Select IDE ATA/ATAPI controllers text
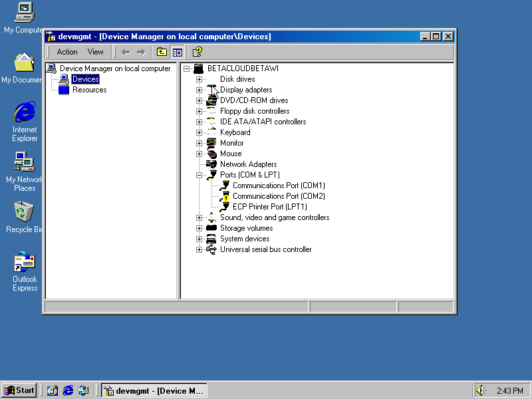 (263, 122)
